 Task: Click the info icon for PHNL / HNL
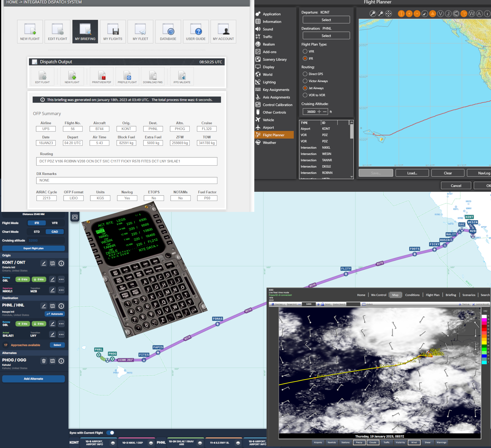click(x=61, y=306)
